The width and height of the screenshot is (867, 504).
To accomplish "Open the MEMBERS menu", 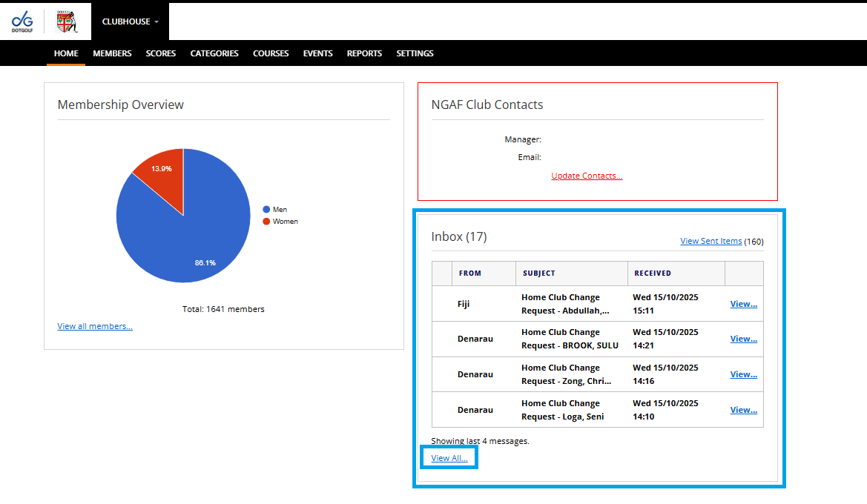I will [112, 53].
